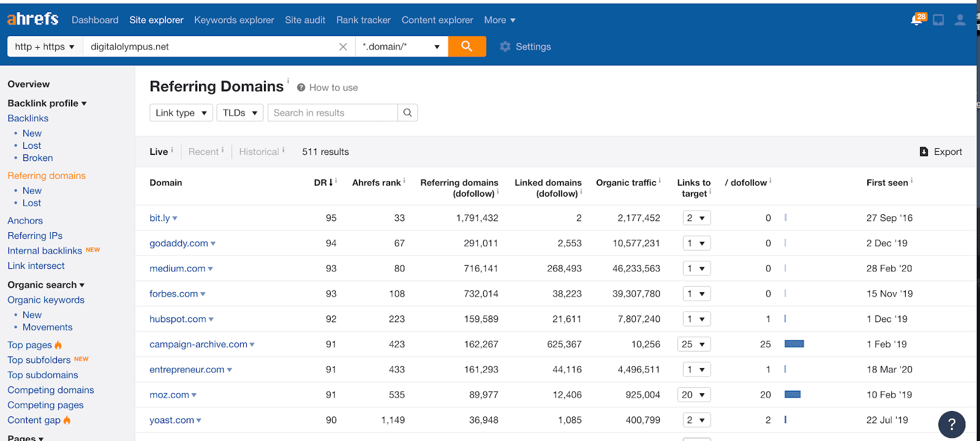Open Backlinks in sidebar

[x=28, y=118]
